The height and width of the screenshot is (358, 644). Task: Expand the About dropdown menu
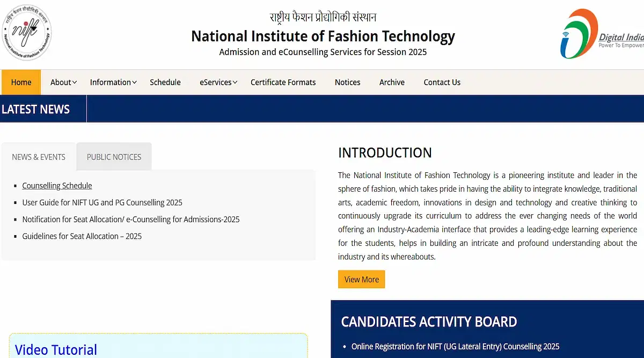point(63,82)
